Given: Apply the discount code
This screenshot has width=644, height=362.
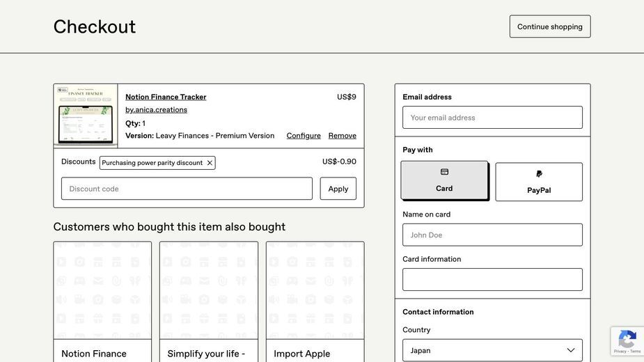Looking at the screenshot, I should point(338,189).
